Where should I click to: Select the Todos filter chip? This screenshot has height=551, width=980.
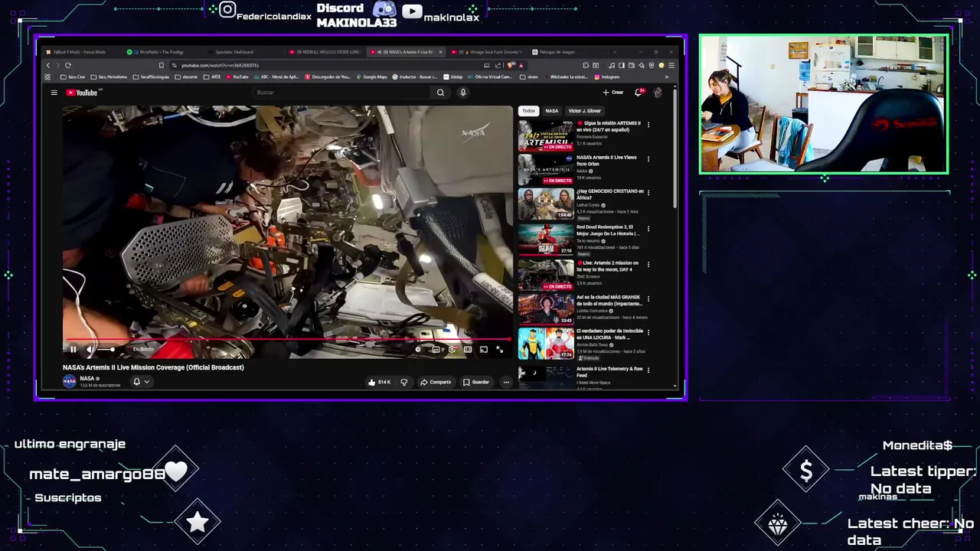tap(529, 111)
